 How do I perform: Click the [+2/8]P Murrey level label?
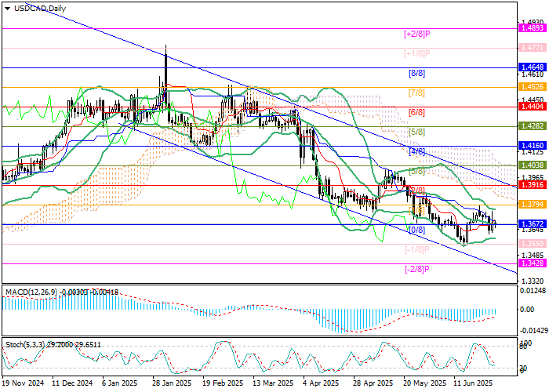[x=416, y=34]
